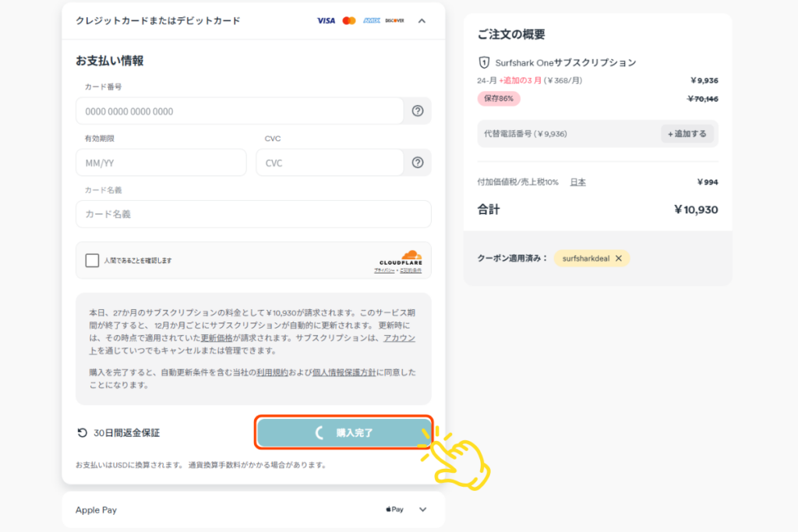Click the Visa card logo
Image resolution: width=798 pixels, height=532 pixels.
click(326, 21)
